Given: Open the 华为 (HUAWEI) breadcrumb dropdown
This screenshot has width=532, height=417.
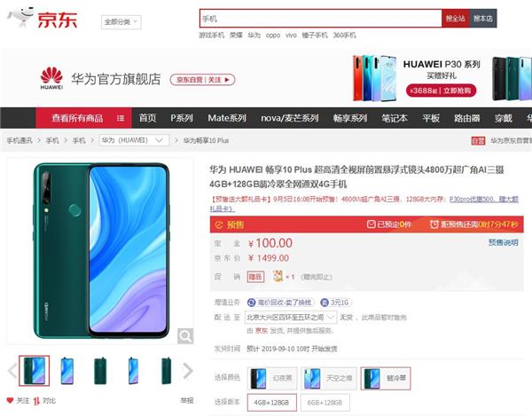Looking at the screenshot, I should click(135, 140).
